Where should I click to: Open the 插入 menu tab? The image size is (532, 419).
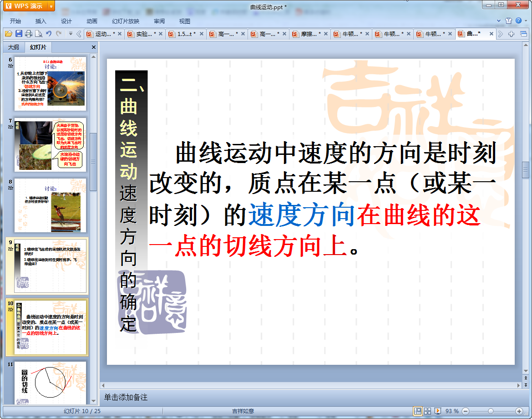41,21
